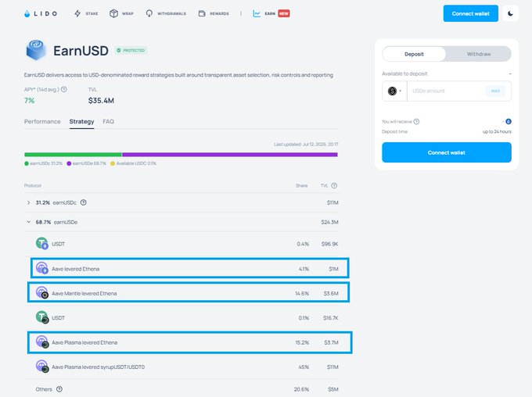Click the Share column header

click(x=302, y=185)
